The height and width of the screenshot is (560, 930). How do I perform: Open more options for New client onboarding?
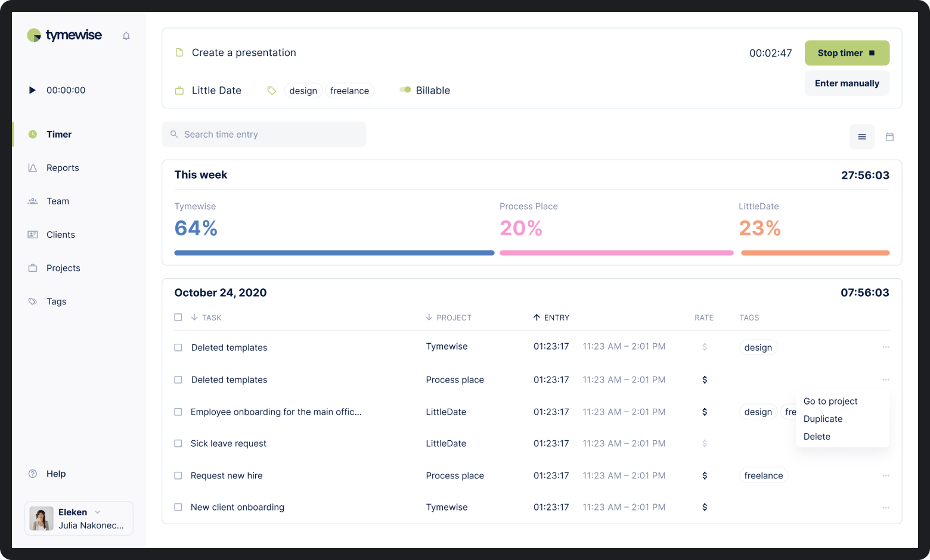click(x=885, y=508)
